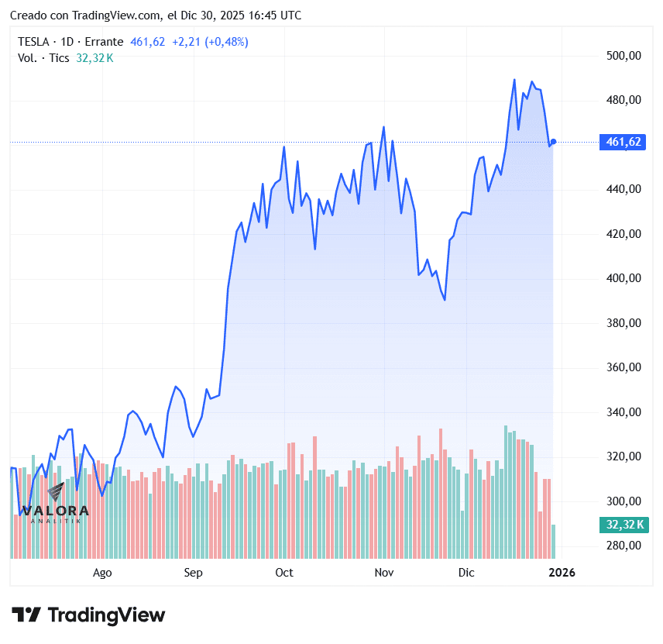Click the +2,21 (+0,48%) change value
Viewport: 663px width, 644px height.
click(210, 42)
